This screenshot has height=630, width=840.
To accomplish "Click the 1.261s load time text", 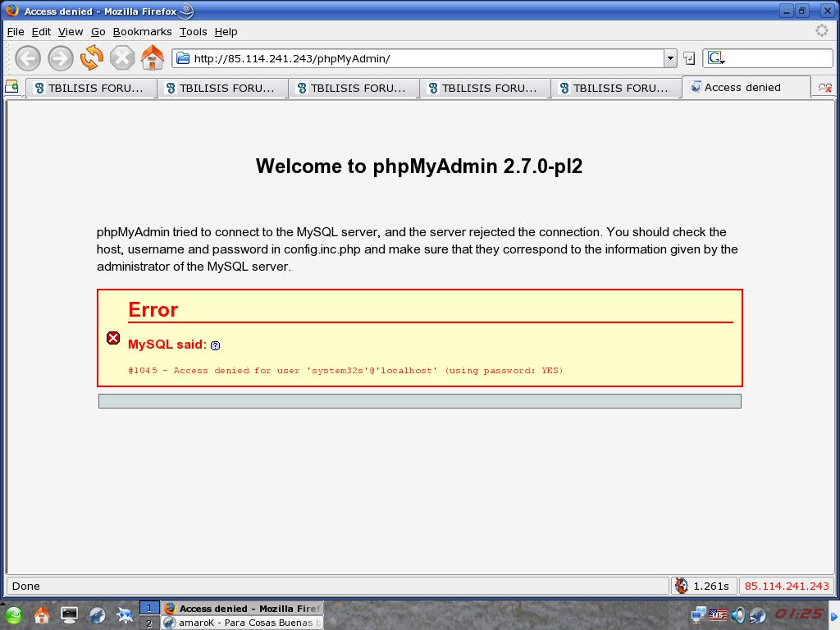I will click(x=711, y=586).
